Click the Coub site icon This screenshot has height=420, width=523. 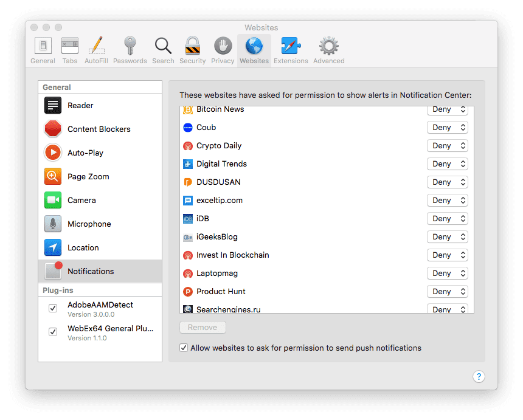coord(188,128)
